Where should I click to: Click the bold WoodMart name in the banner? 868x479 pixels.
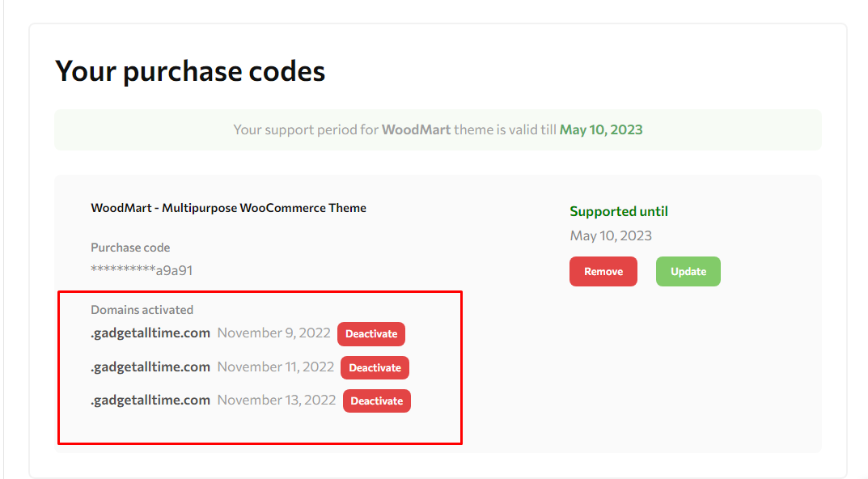tap(417, 129)
